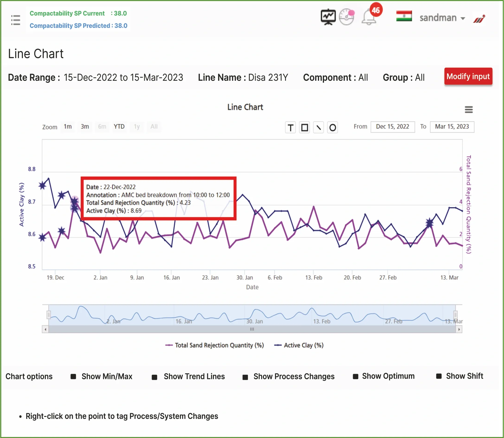Toggle the Show Optimum checkbox
Image resolution: width=504 pixels, height=438 pixels.
point(355,377)
